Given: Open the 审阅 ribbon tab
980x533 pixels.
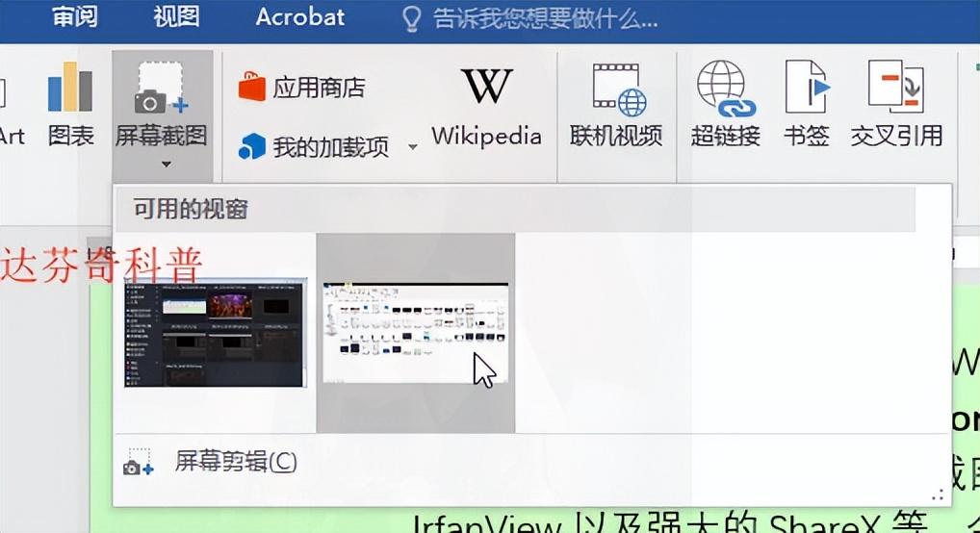Looking at the screenshot, I should tap(74, 17).
